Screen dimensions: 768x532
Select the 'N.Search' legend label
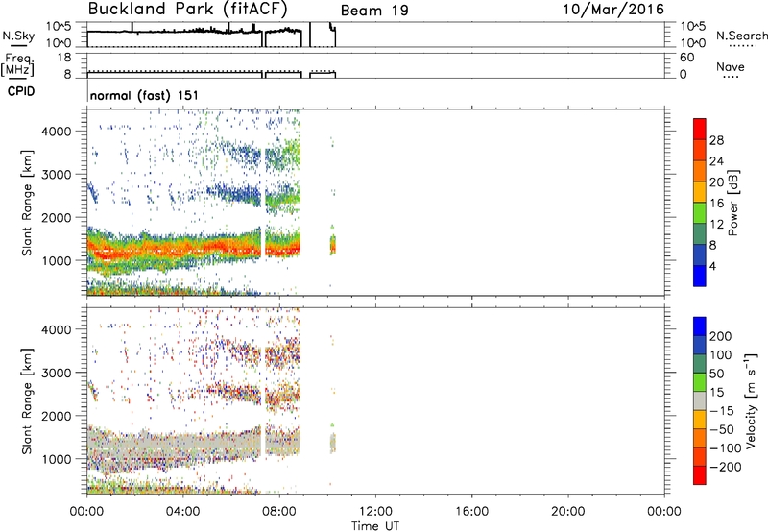click(741, 36)
